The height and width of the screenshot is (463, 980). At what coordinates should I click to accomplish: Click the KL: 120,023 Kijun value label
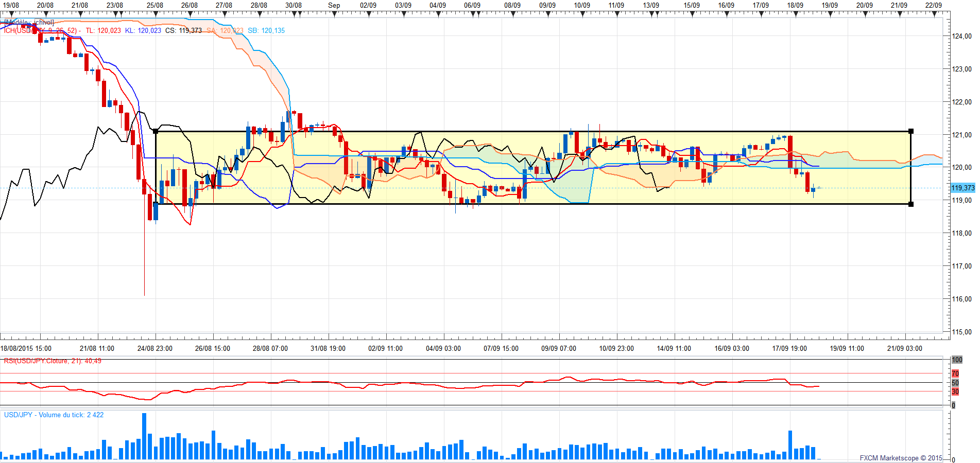point(143,31)
